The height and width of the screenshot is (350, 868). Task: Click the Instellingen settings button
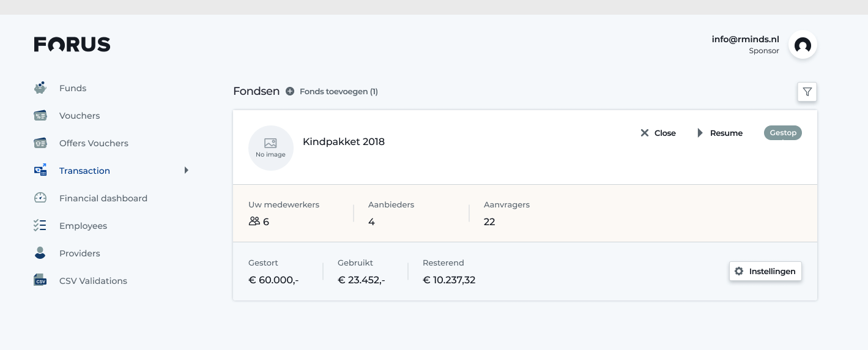pyautogui.click(x=765, y=271)
